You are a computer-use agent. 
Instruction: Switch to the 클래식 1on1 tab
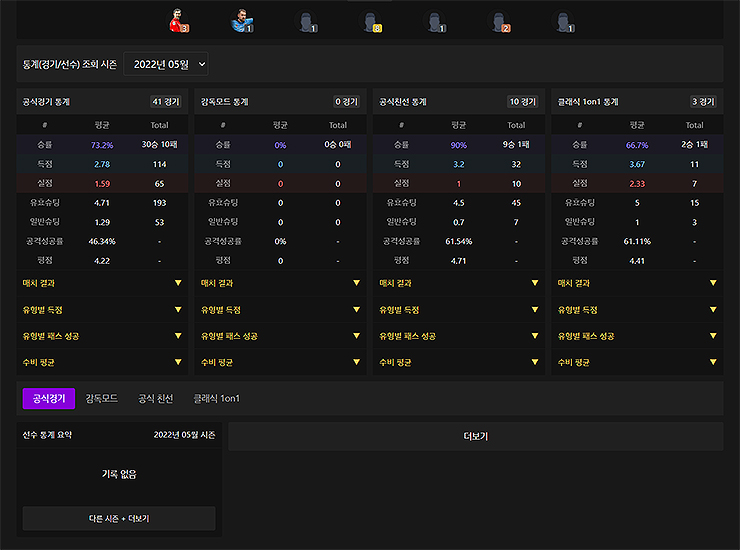pyautogui.click(x=217, y=398)
